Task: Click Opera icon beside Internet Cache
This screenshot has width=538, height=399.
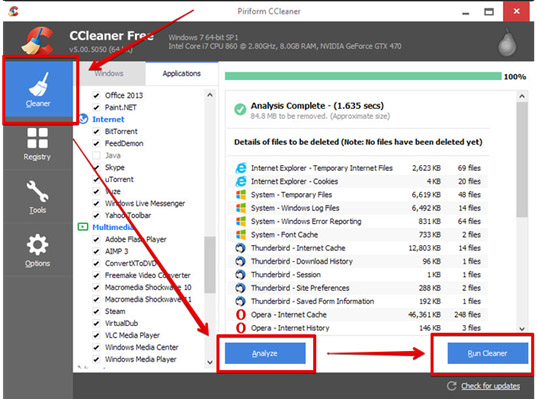Action: [x=241, y=315]
